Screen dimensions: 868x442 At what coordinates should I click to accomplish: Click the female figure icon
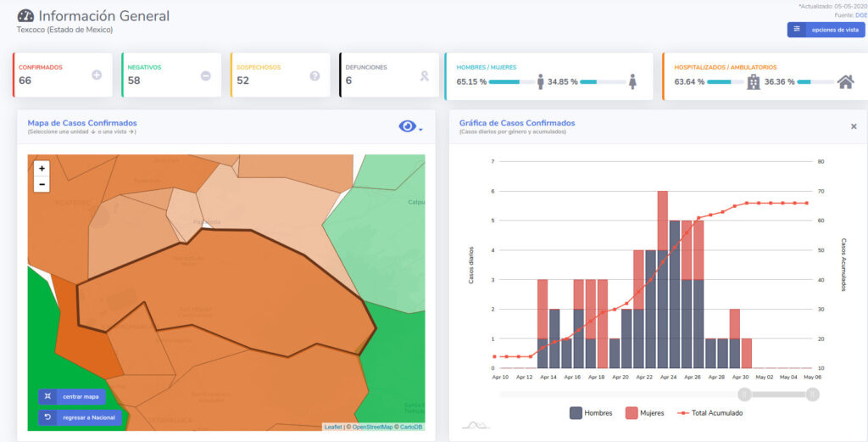[x=632, y=81]
